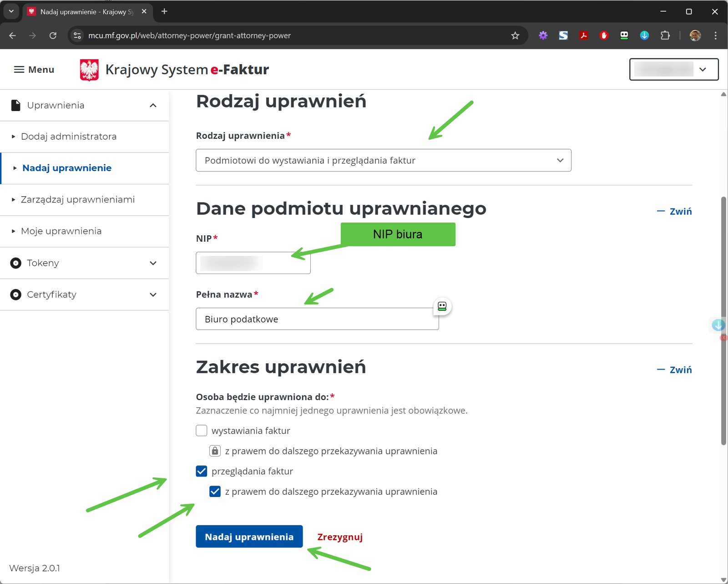Reload the page in the browser

(53, 36)
